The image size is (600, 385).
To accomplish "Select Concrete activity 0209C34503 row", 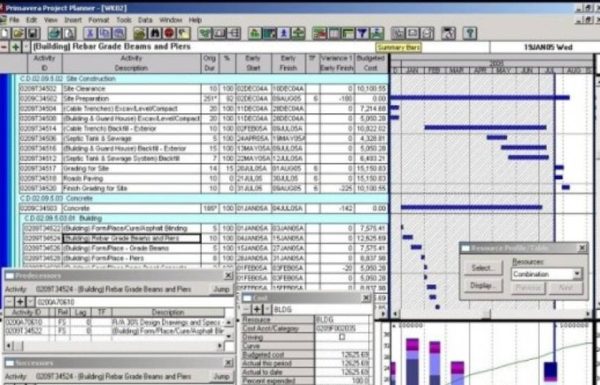I will 204,208.
